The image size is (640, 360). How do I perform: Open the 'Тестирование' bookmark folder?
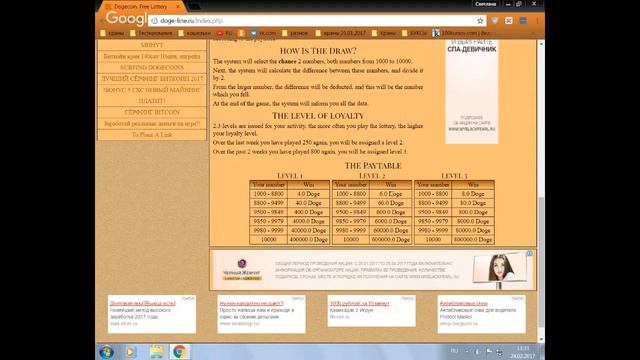pos(151,33)
